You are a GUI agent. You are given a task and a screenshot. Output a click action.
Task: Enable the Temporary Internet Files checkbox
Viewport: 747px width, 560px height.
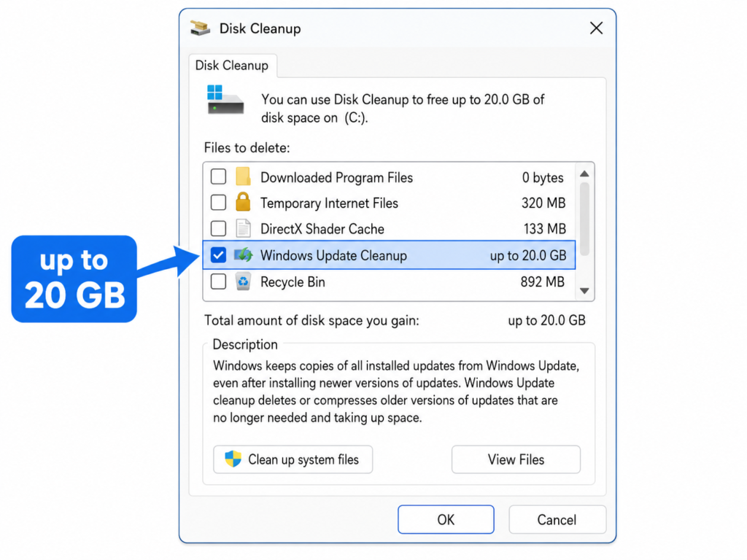tap(218, 203)
